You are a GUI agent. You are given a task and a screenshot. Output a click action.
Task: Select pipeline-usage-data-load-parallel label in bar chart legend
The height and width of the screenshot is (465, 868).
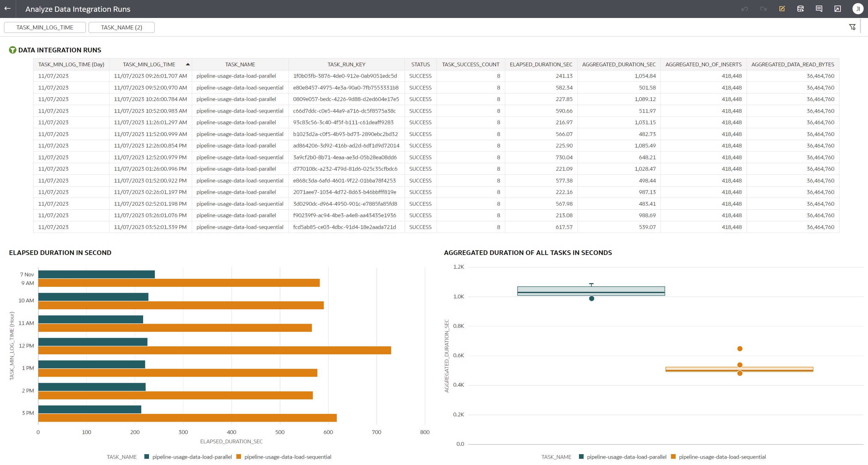(192, 457)
